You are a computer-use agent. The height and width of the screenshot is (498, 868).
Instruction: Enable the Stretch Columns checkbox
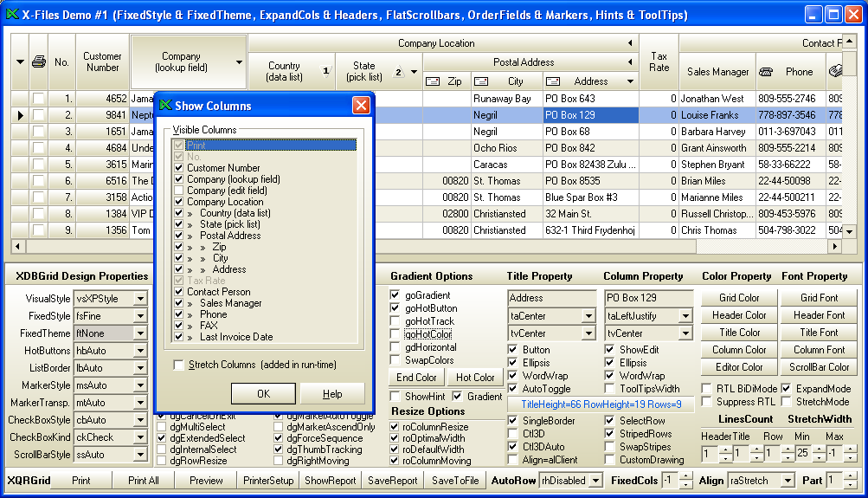pos(179,365)
